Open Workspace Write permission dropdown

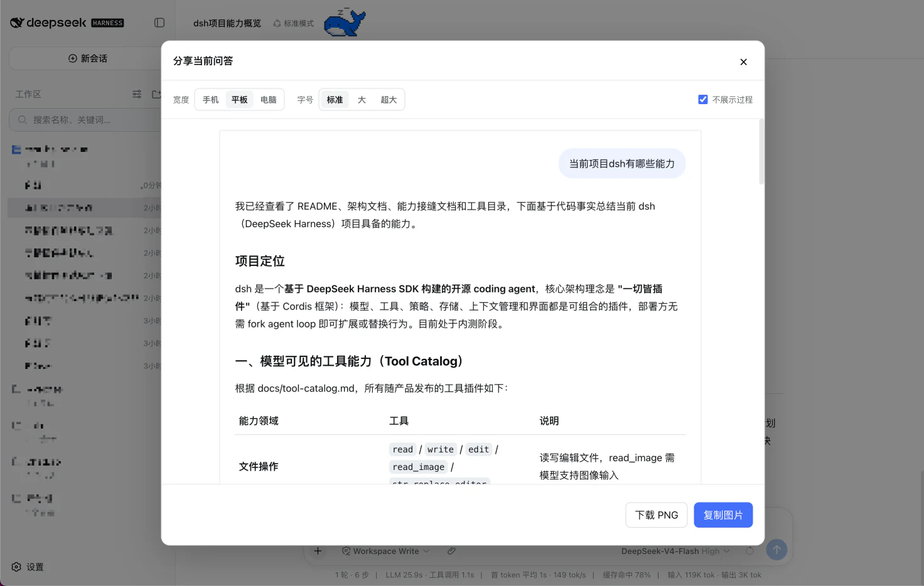[386, 551]
